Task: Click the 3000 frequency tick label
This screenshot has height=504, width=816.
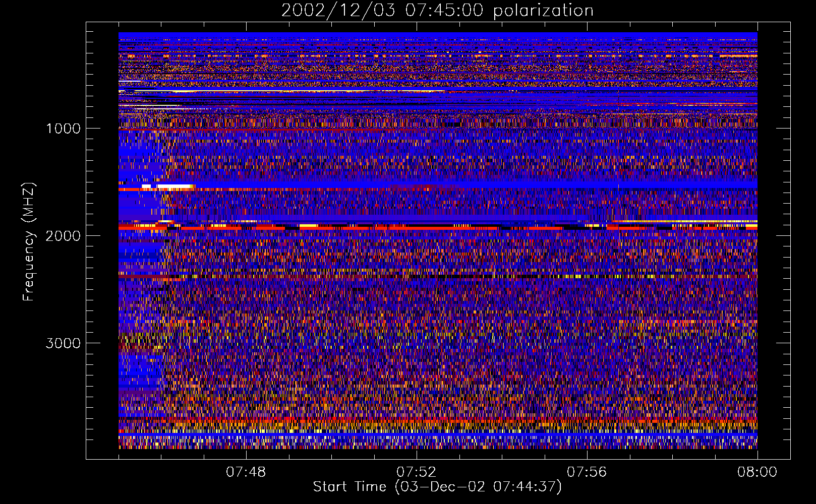Action: pyautogui.click(x=63, y=343)
